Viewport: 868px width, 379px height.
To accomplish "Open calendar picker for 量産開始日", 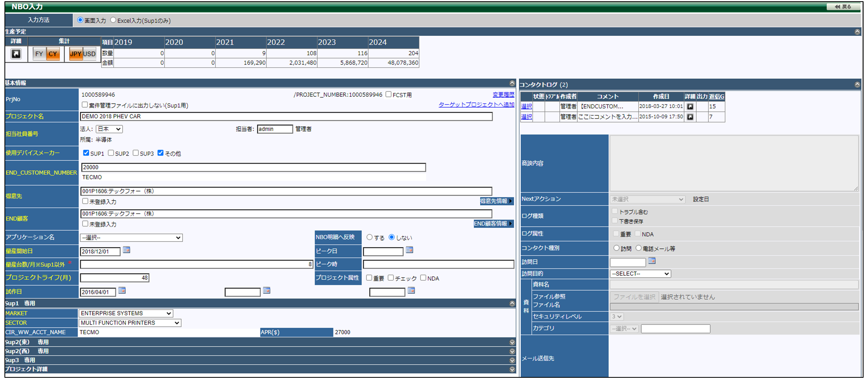I will pyautogui.click(x=127, y=250).
